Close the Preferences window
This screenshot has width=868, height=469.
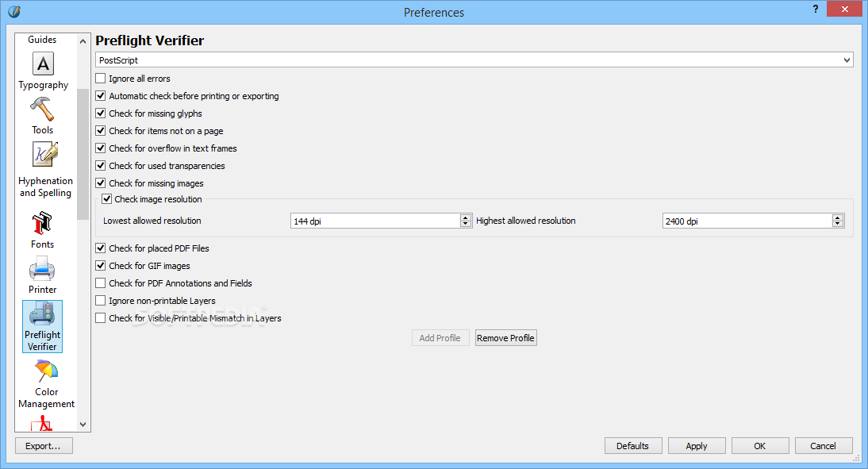[x=845, y=9]
